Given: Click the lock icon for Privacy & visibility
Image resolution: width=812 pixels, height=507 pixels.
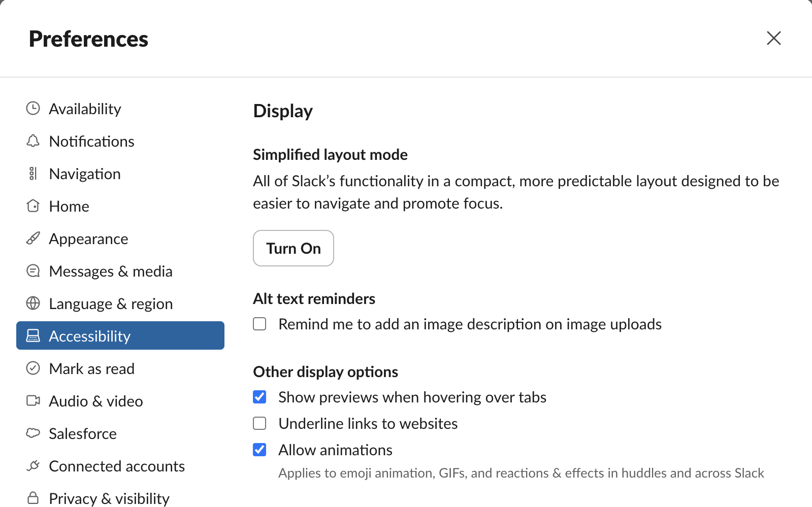Looking at the screenshot, I should (33, 498).
